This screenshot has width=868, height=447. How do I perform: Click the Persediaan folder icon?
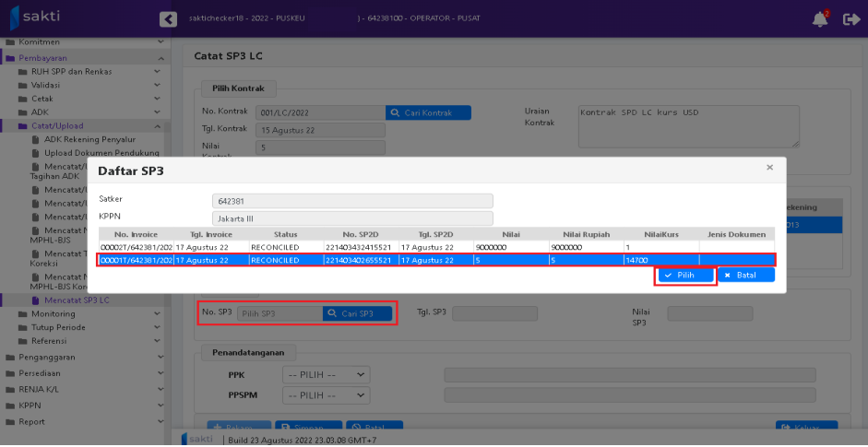tap(10, 373)
